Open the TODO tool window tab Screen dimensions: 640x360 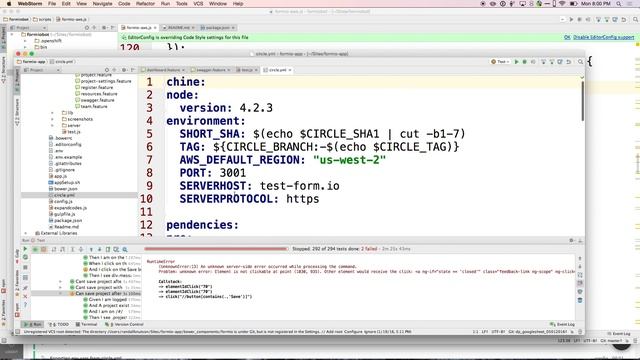(x=60, y=324)
